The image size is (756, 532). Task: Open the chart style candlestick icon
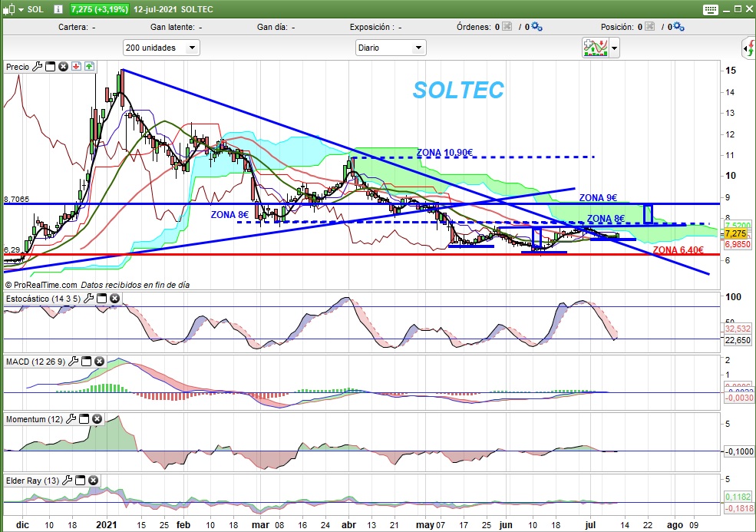9,9
